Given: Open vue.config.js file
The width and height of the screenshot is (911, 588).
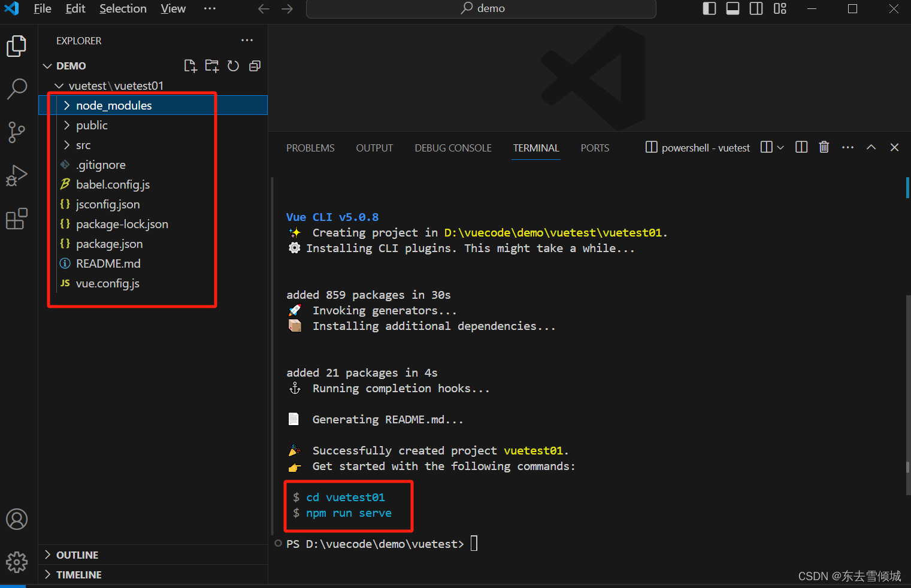Looking at the screenshot, I should (x=153, y=283).
